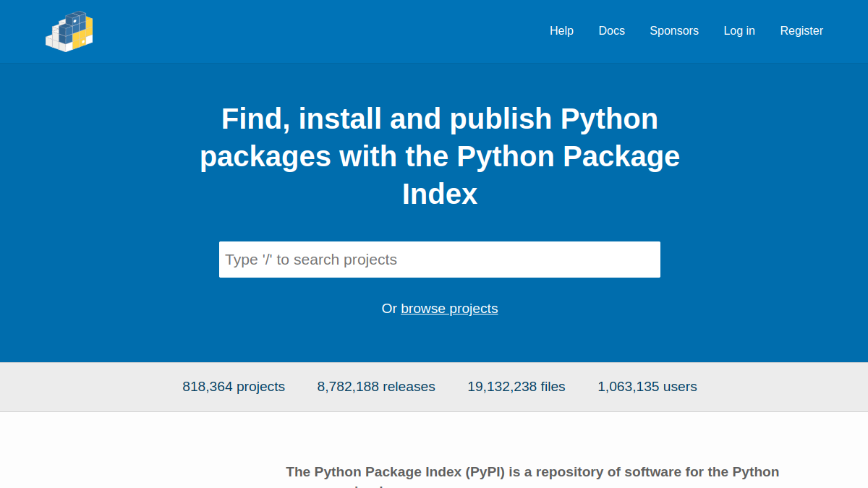Image resolution: width=868 pixels, height=488 pixels.
Task: Click the 8,782,188 releases statistic
Action: tap(376, 387)
